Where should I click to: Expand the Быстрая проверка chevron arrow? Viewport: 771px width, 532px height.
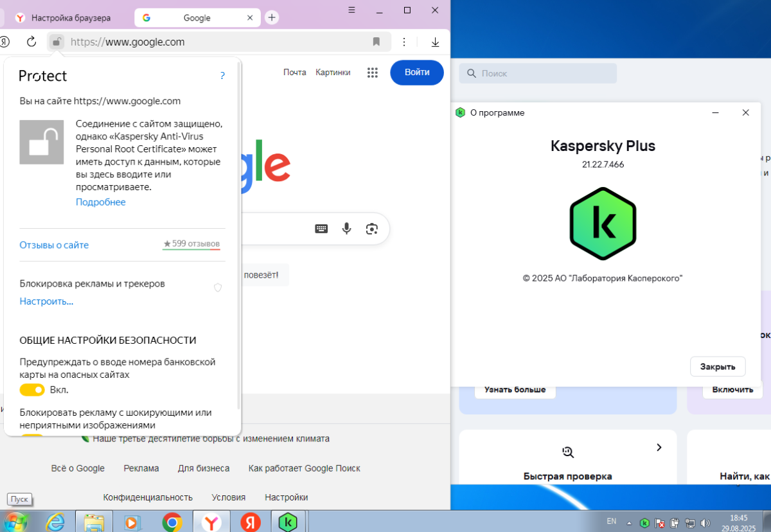tap(659, 447)
